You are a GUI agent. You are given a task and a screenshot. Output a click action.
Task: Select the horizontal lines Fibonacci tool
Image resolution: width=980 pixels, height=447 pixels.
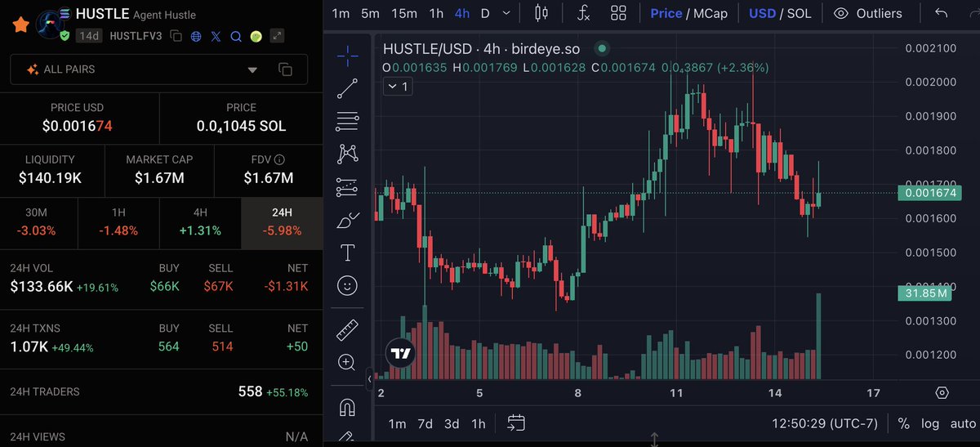coord(348,122)
